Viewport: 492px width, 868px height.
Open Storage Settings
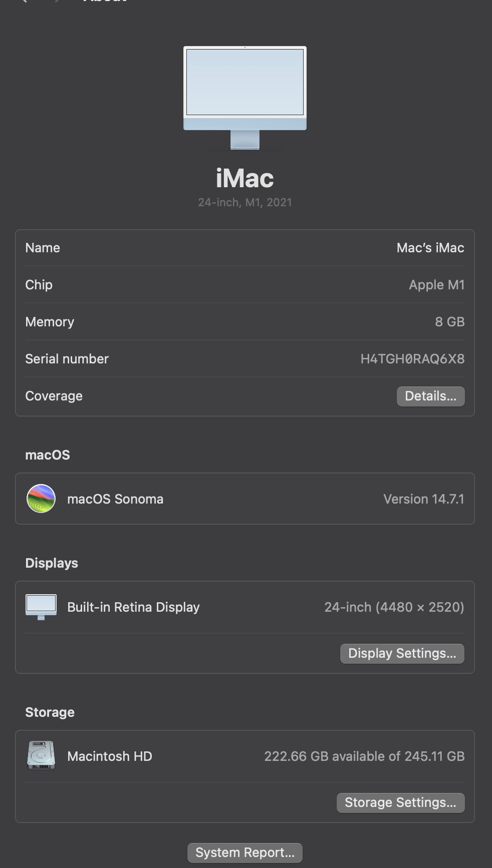tap(400, 802)
